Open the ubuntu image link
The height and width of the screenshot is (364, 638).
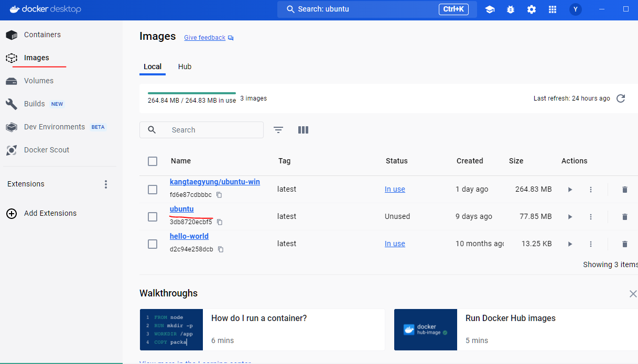coord(182,209)
